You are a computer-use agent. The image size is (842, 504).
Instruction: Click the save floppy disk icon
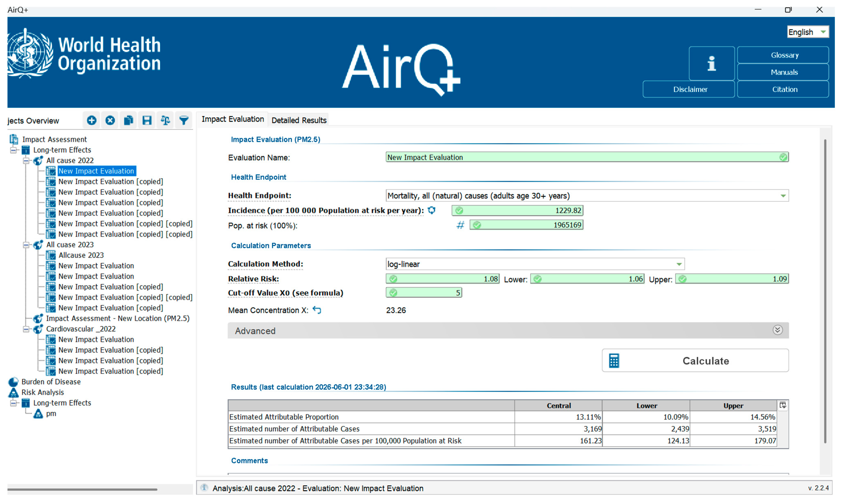pyautogui.click(x=147, y=120)
